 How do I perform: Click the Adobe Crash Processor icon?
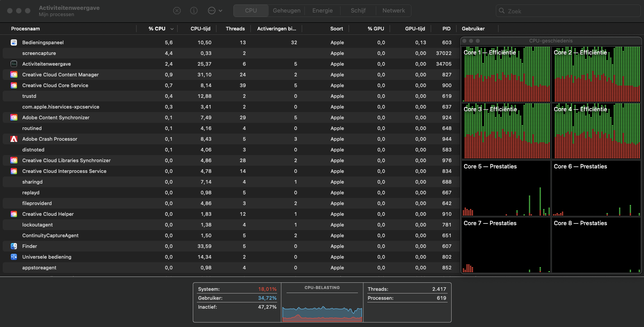pyautogui.click(x=14, y=139)
